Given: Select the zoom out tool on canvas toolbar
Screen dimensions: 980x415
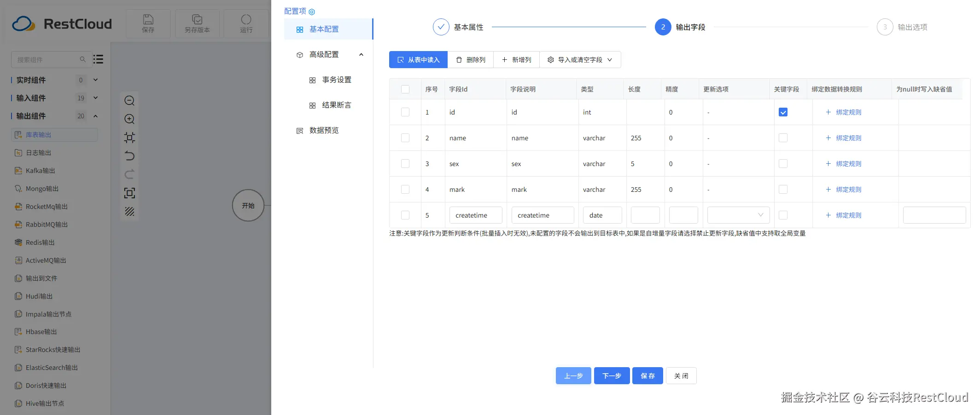Looking at the screenshot, I should pyautogui.click(x=129, y=100).
